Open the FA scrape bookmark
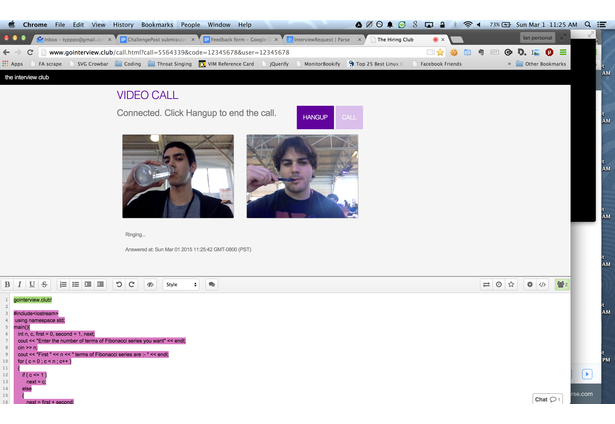The height and width of the screenshot is (424, 615). 46,64
